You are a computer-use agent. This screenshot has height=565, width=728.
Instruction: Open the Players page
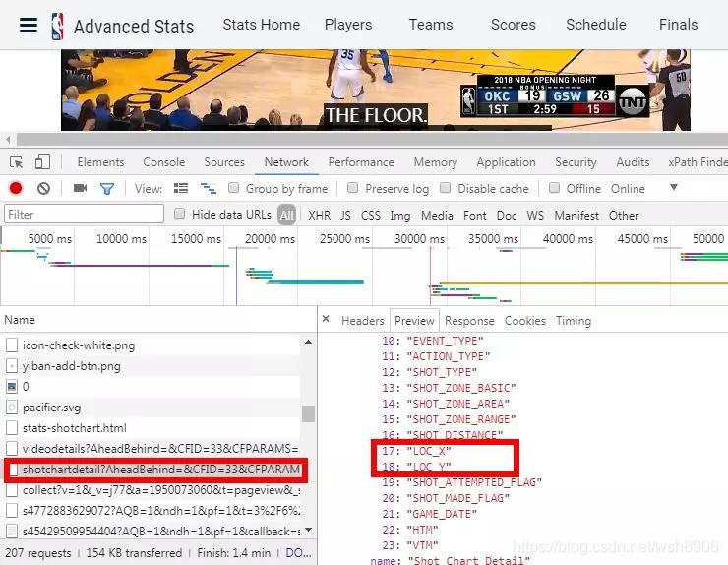point(348,25)
